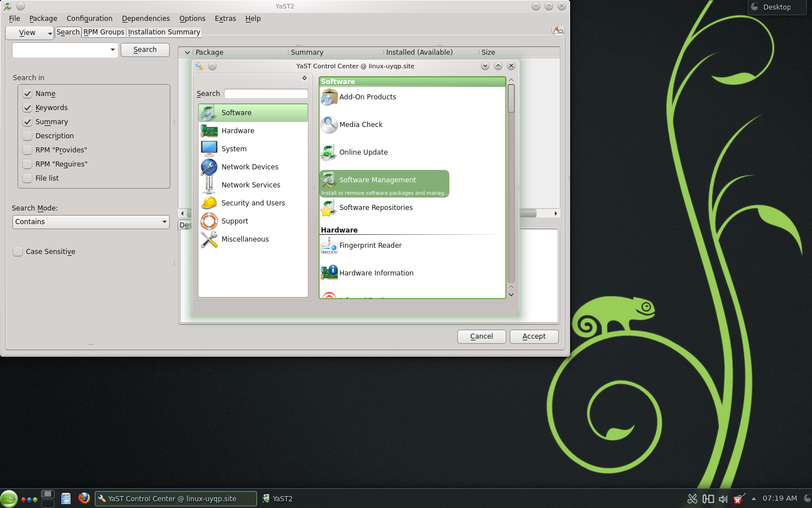Select the Support lifebuoy icon
Image resolution: width=812 pixels, height=508 pixels.
(x=209, y=221)
